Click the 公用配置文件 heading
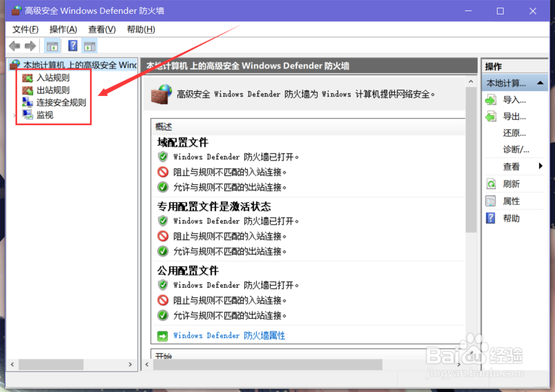This screenshot has height=392, width=555. click(x=188, y=271)
